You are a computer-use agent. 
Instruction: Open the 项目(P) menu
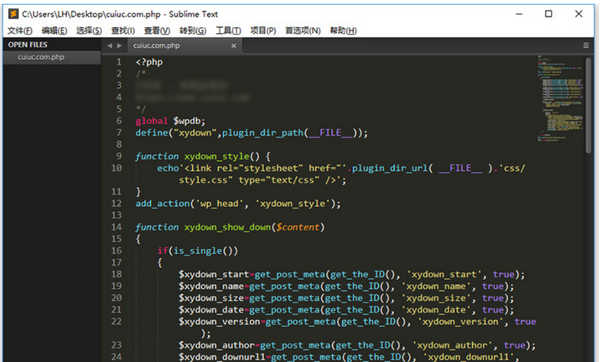263,31
